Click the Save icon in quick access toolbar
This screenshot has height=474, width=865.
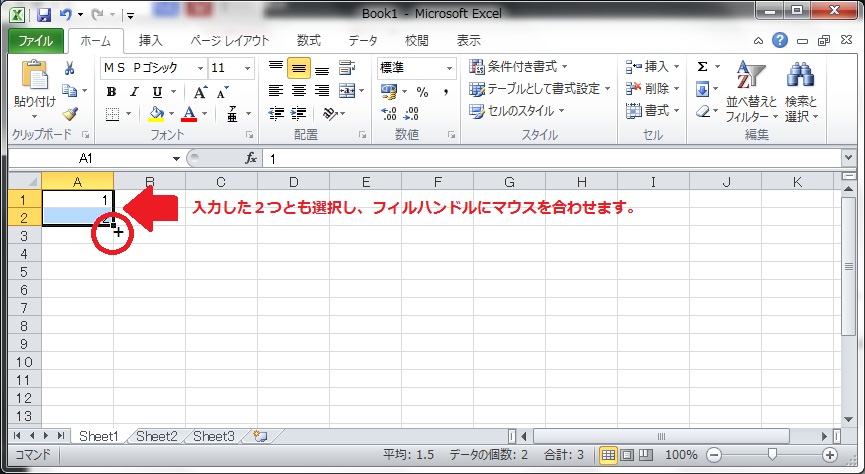(44, 14)
